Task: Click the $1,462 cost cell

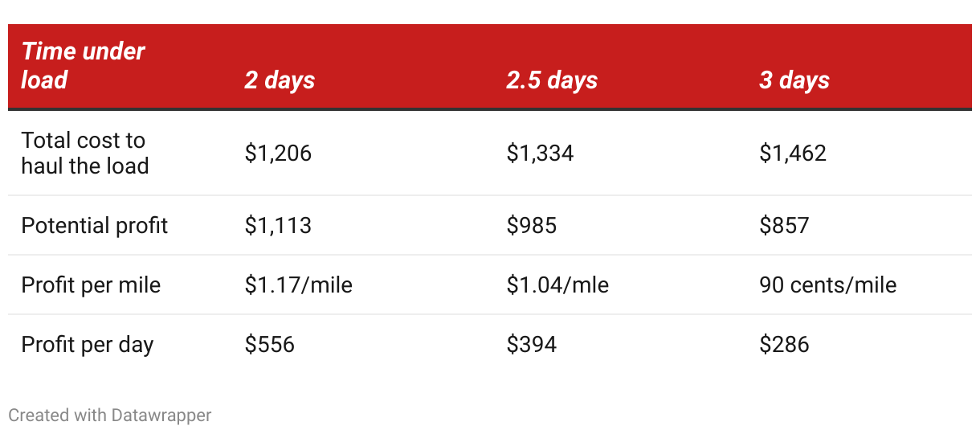Action: (x=793, y=153)
